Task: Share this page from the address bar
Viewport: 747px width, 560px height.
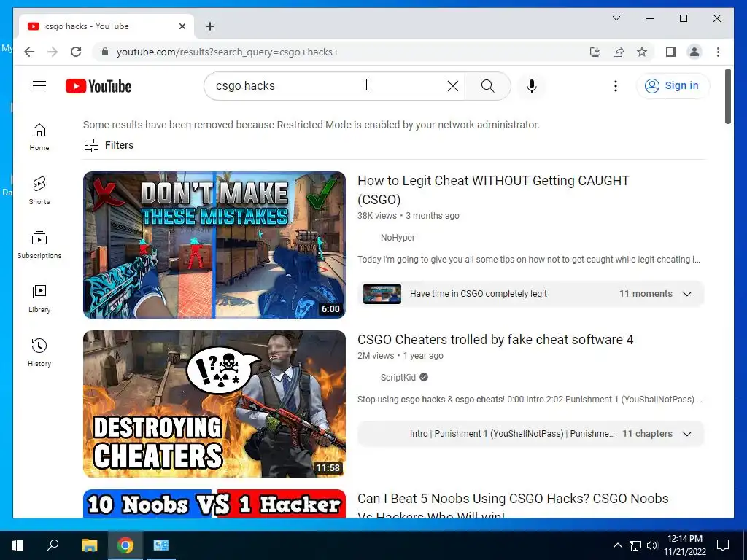Action: click(x=619, y=52)
